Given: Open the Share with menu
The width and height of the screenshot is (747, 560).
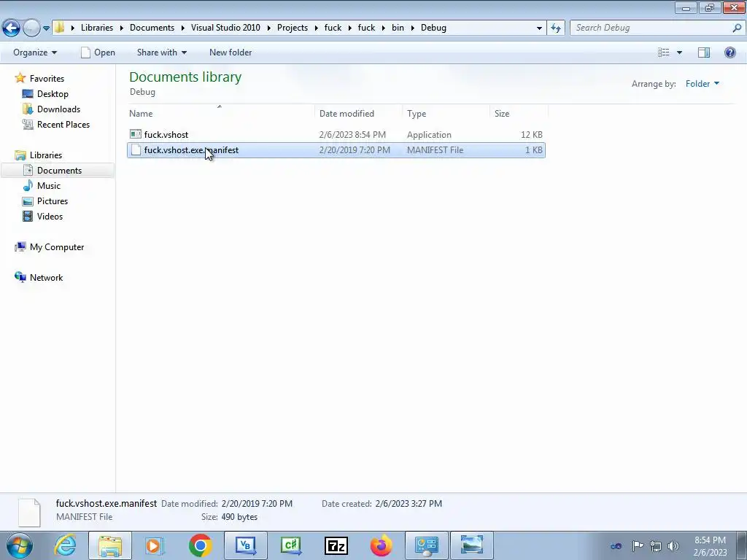Looking at the screenshot, I should pos(162,52).
